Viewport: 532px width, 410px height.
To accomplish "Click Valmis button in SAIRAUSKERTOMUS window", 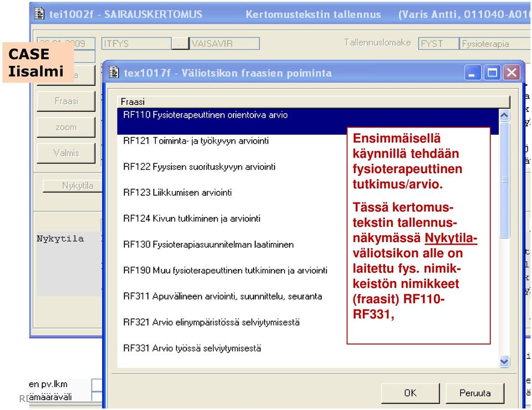I will 66,153.
